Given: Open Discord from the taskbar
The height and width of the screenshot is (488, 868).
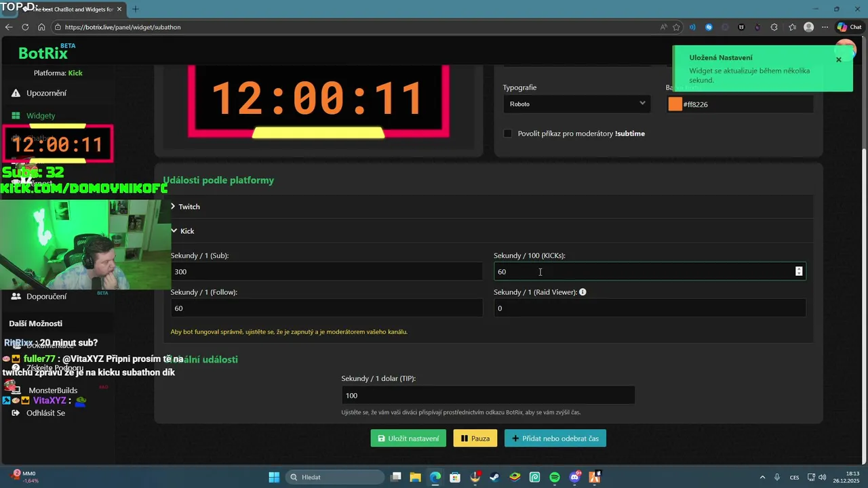Looking at the screenshot, I should point(575,477).
